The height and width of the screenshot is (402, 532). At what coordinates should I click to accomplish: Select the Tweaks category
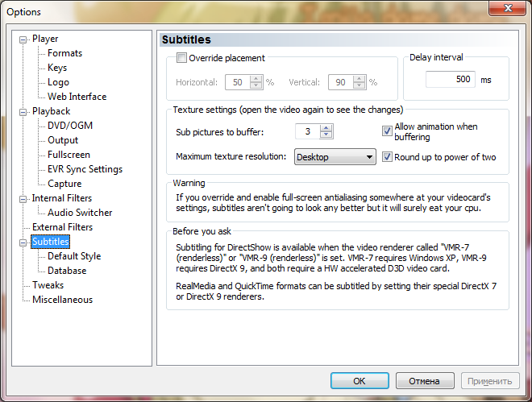click(48, 285)
